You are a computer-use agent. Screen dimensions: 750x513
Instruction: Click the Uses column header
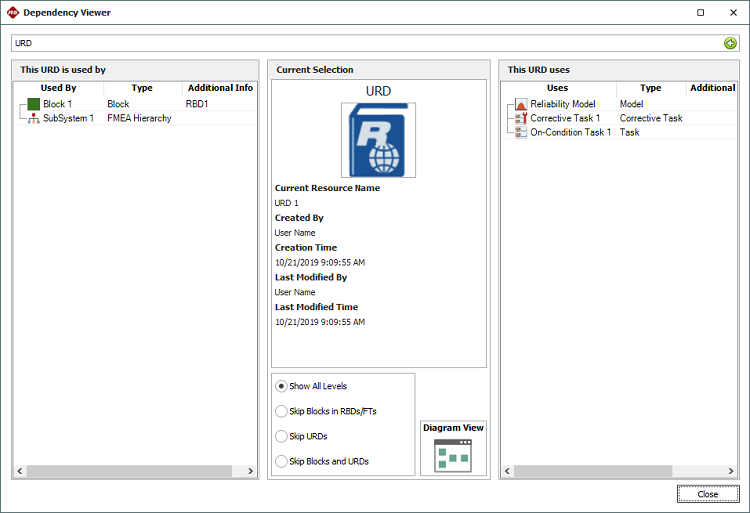[x=557, y=88]
